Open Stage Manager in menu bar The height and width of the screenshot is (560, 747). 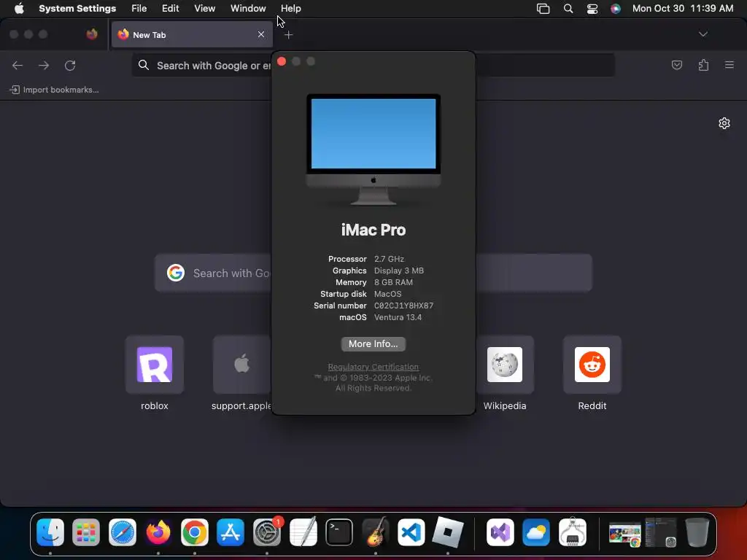(x=543, y=9)
